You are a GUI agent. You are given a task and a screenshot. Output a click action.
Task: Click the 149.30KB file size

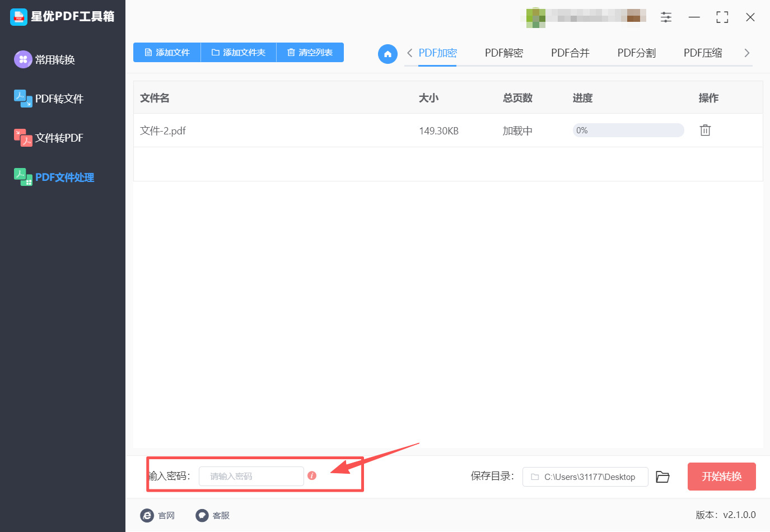coord(438,131)
